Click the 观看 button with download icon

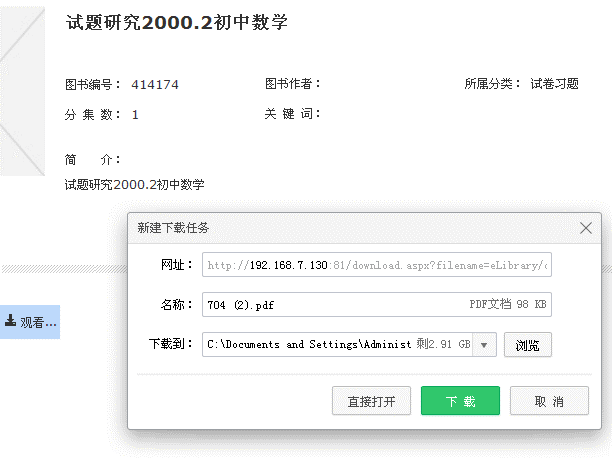[x=30, y=322]
